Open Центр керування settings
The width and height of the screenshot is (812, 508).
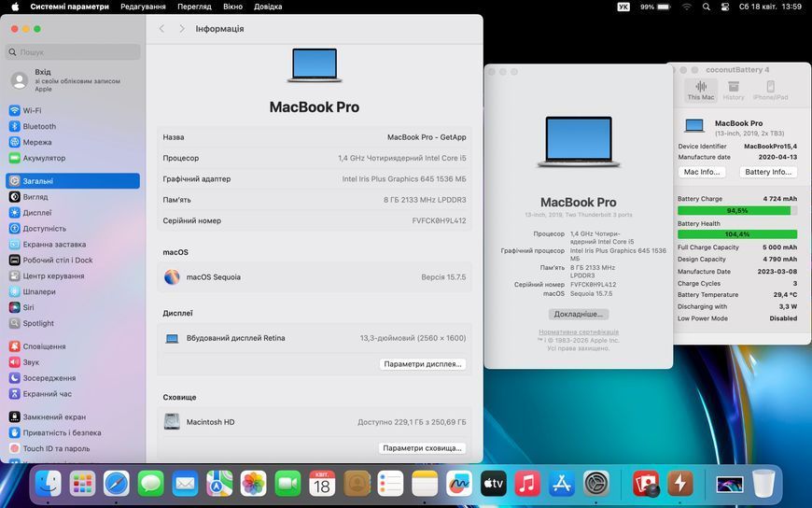pos(46,275)
